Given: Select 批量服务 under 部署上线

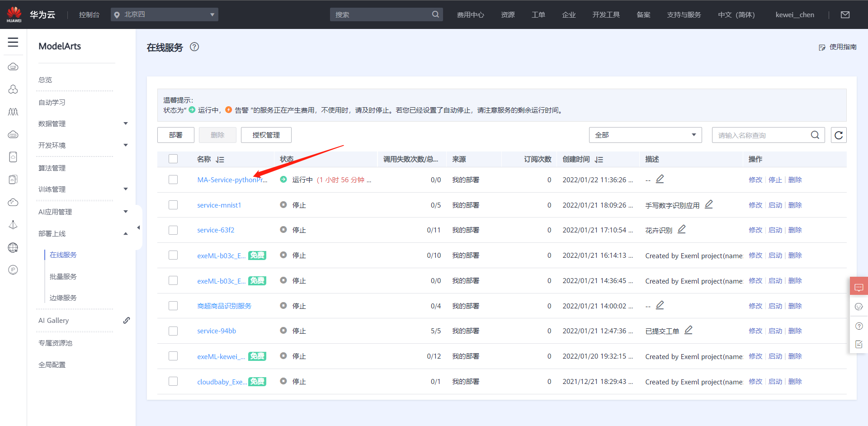Looking at the screenshot, I should pyautogui.click(x=63, y=276).
